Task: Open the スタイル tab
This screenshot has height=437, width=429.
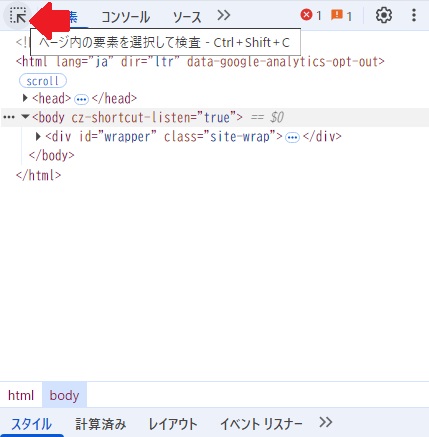Action: [x=32, y=424]
